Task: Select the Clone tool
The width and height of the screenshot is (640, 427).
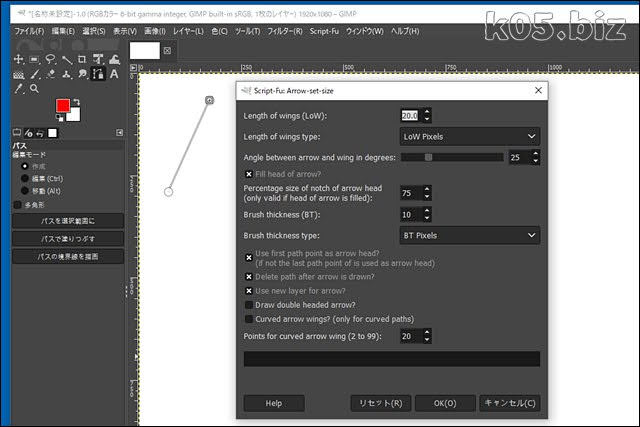Action: coord(67,74)
